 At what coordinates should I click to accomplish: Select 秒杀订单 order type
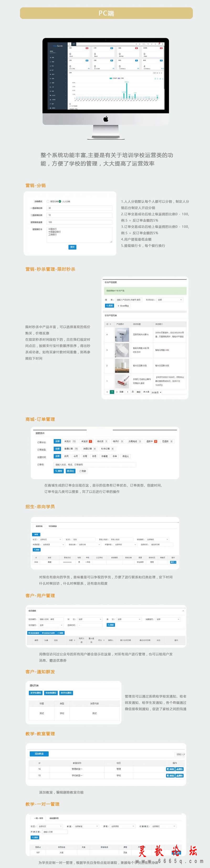(x=107, y=449)
